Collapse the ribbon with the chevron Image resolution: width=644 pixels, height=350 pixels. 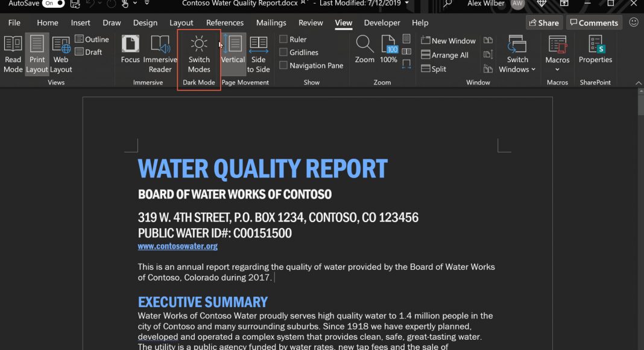(x=638, y=83)
